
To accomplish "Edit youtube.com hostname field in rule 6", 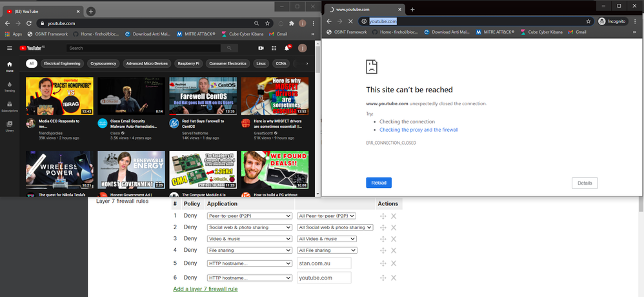I will [324, 278].
